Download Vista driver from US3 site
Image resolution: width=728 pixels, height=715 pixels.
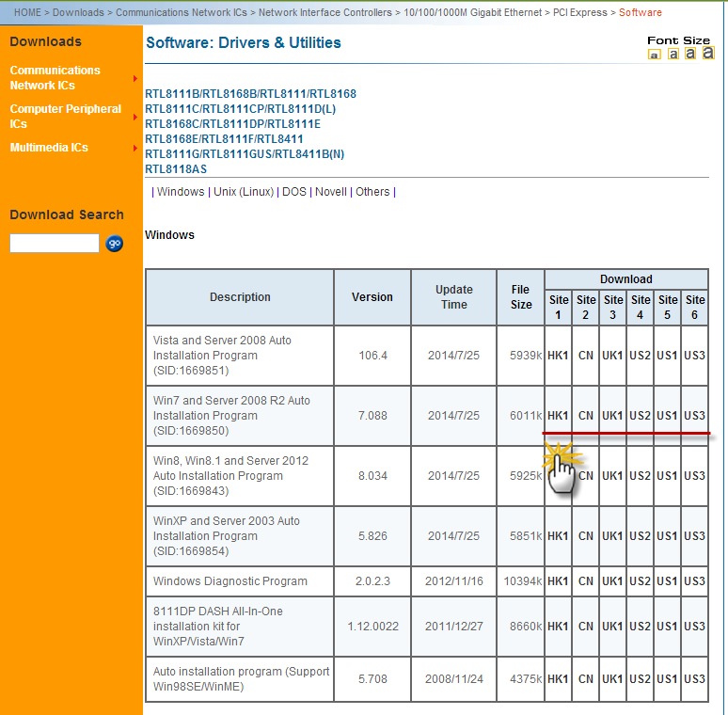tap(694, 356)
